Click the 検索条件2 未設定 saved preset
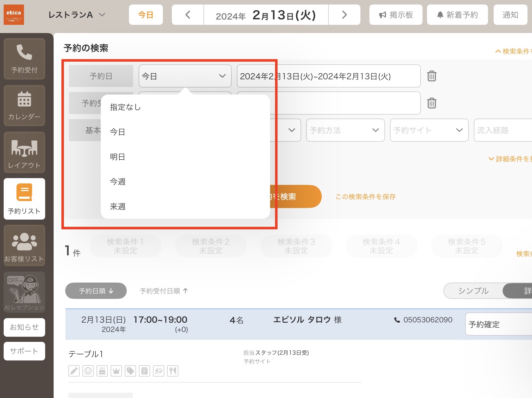Viewport: 532px width, 398px height. click(211, 246)
